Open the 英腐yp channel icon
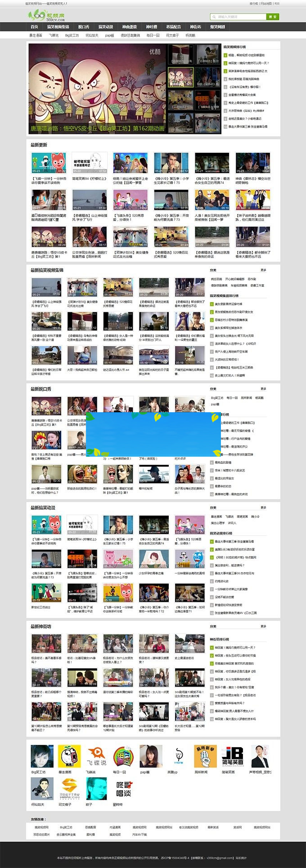This screenshot has height=868, width=306. (x=178, y=756)
